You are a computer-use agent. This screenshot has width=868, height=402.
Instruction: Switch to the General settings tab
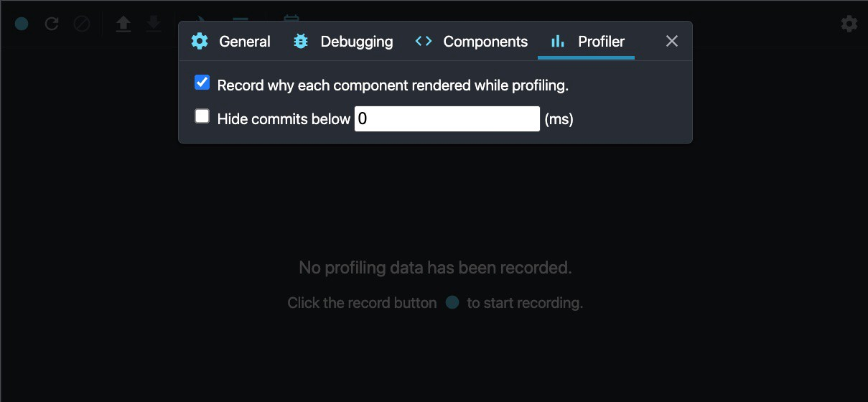point(231,42)
